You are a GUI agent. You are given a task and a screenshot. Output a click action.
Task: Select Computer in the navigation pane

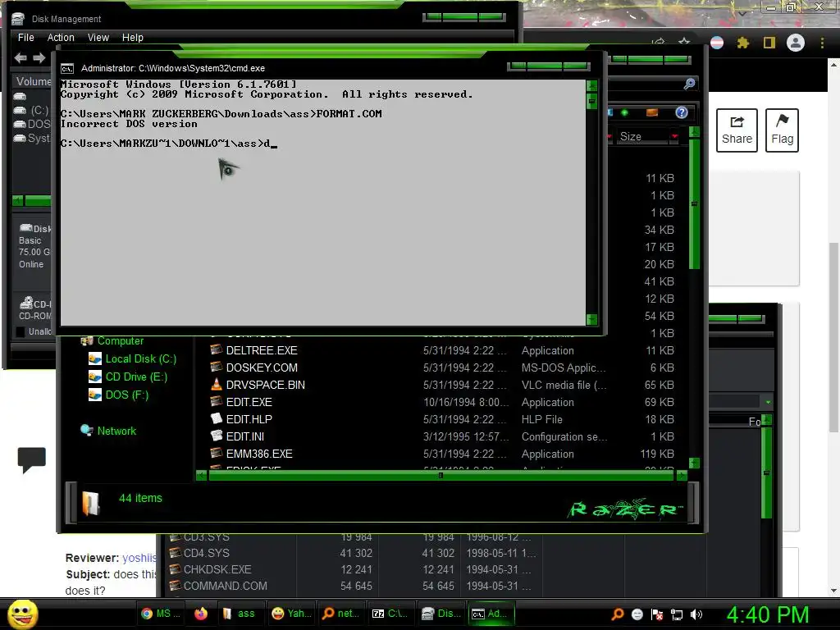coord(120,340)
